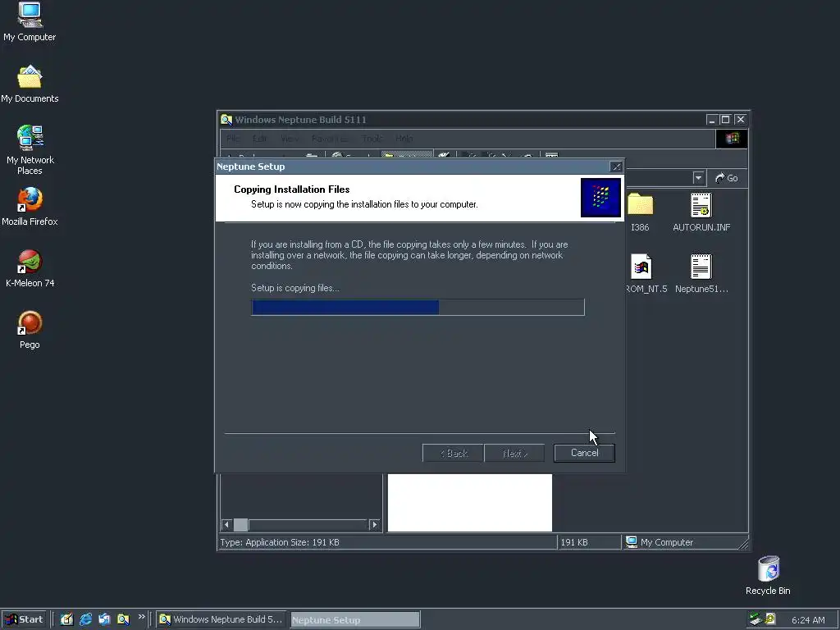Viewport: 840px width, 630px height.
Task: Open the File menu in Explorer window
Action: pos(233,139)
